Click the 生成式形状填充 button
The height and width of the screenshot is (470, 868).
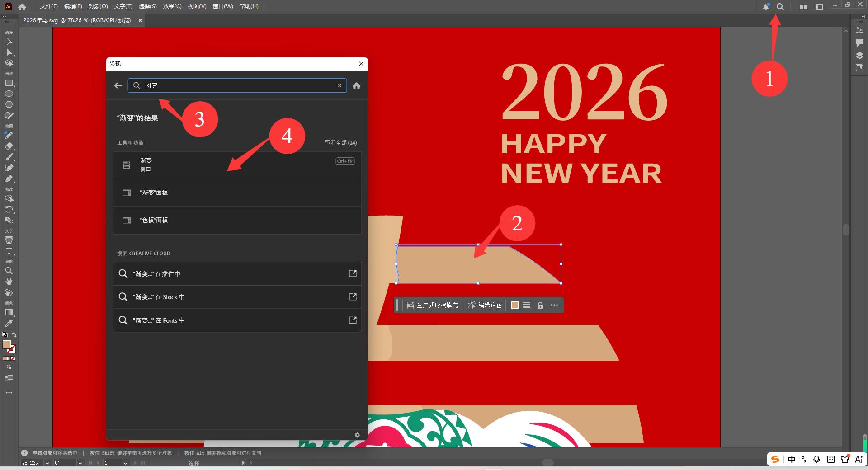432,305
